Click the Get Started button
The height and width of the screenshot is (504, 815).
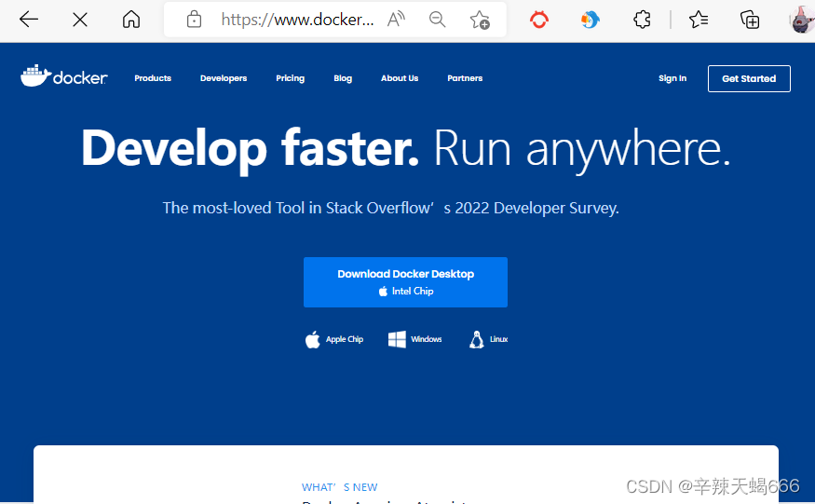pos(749,78)
